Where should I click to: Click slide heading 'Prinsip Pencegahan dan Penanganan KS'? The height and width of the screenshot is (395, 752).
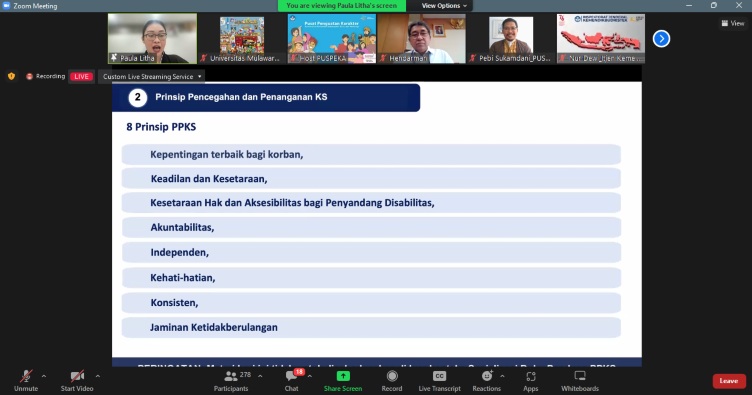point(241,97)
